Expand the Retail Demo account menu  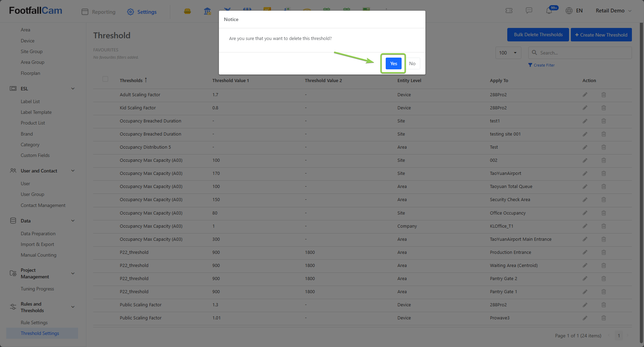click(613, 11)
